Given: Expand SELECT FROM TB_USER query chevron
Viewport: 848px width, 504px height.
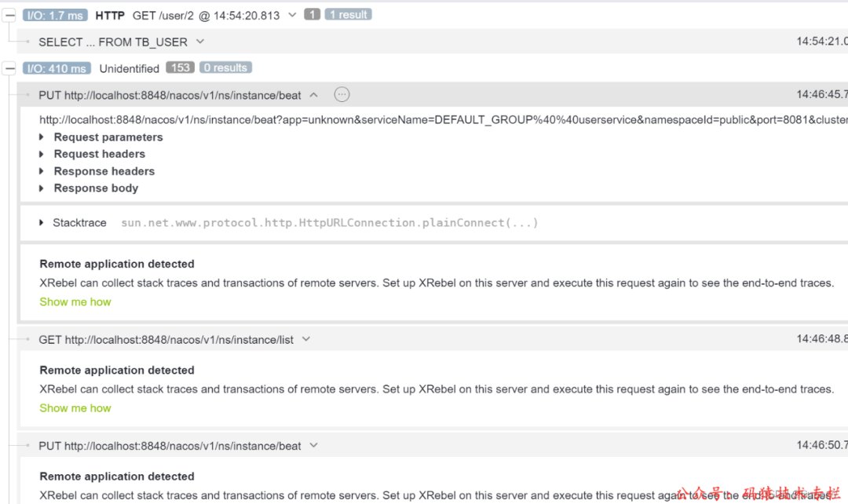Looking at the screenshot, I should click(x=200, y=42).
